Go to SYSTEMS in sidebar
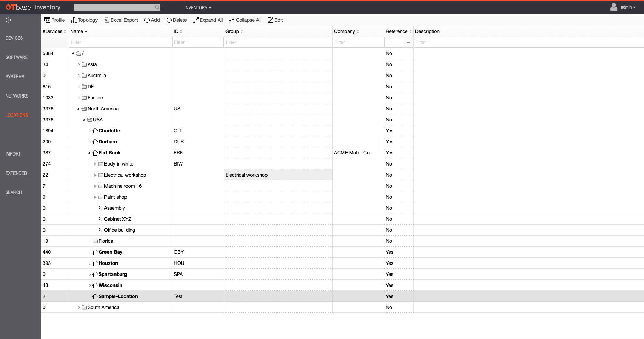Screen dimensions: 644x339 point(15,77)
